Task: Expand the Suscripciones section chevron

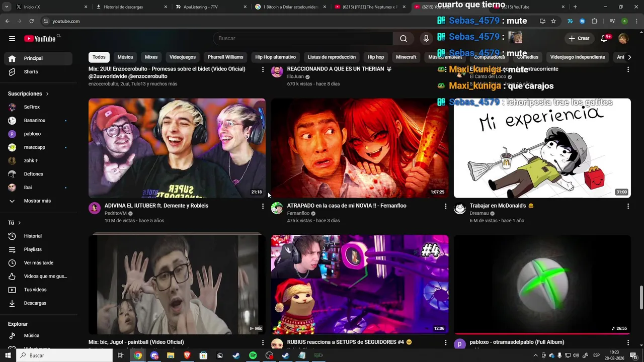Action: coord(47,94)
